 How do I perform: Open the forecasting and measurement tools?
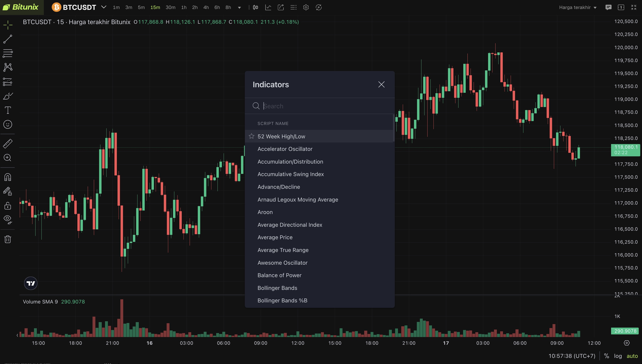pos(8,82)
